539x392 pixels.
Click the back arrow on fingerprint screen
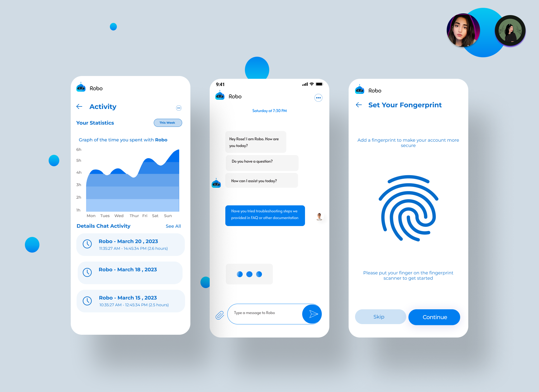pyautogui.click(x=359, y=105)
